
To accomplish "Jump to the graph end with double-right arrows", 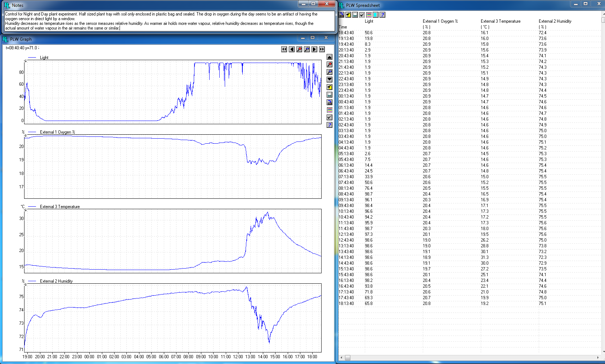I will click(x=322, y=49).
